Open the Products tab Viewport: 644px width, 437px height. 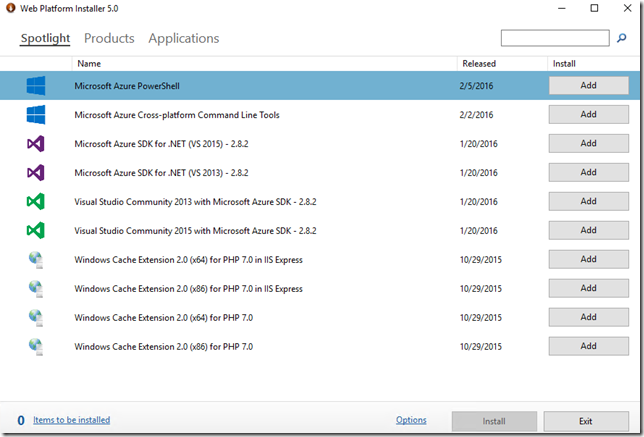point(109,38)
